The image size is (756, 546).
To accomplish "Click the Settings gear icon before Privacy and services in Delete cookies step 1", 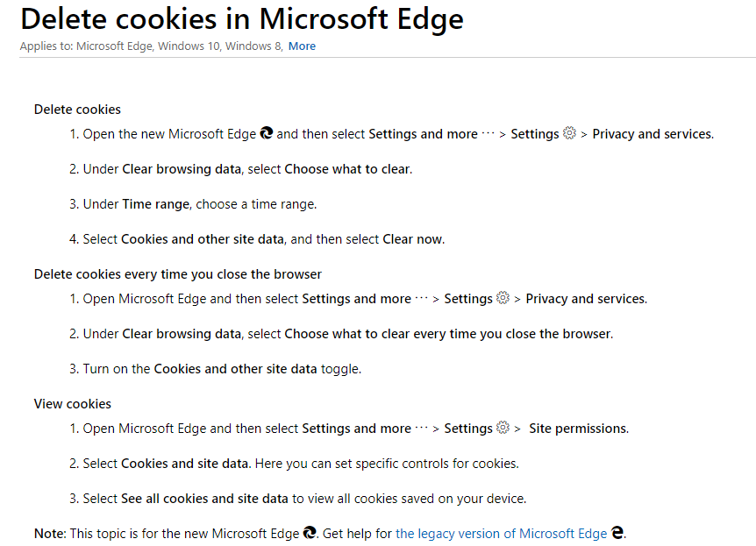I will click(569, 133).
